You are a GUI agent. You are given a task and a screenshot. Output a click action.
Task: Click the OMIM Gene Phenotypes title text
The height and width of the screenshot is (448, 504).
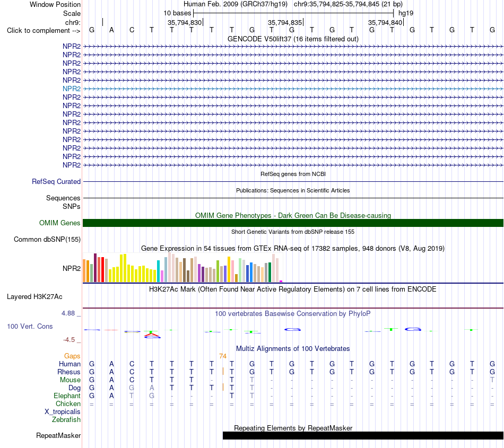coord(293,215)
